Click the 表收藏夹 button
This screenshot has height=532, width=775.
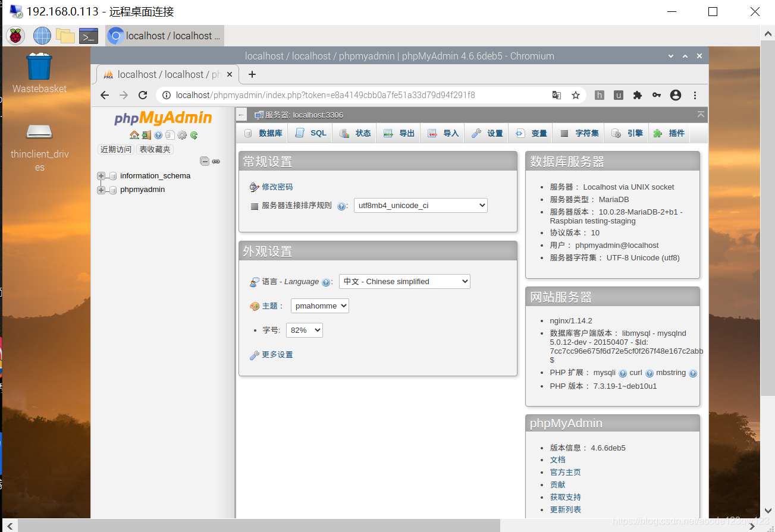click(155, 150)
